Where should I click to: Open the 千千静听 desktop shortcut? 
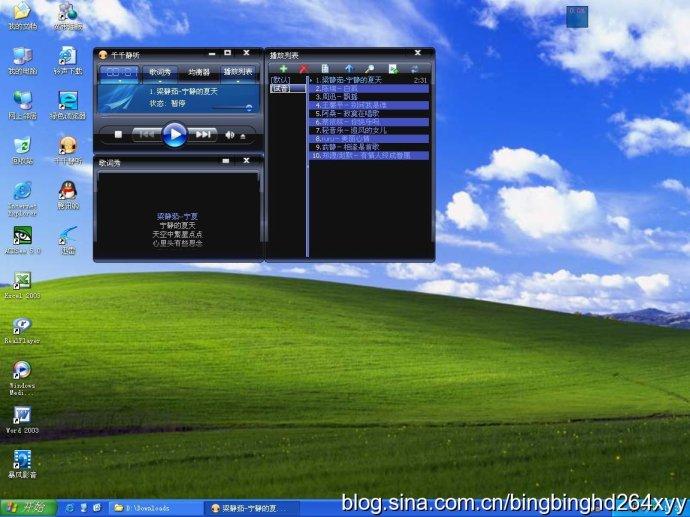[x=68, y=151]
